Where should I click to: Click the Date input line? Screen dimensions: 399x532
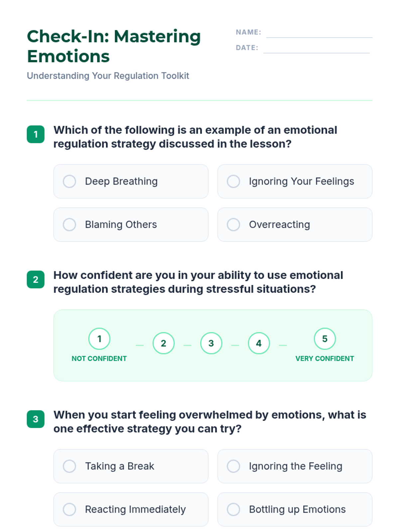pos(316,49)
